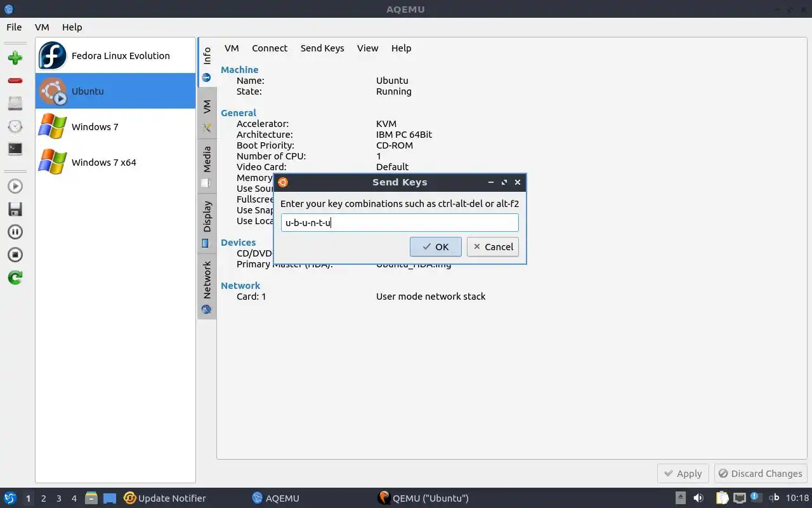The image size is (812, 508).
Task: Open Update Notifier taskbar entry
Action: 165,498
